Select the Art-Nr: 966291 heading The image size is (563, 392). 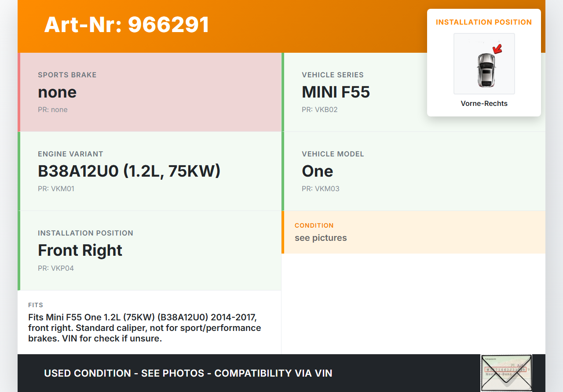127,25
